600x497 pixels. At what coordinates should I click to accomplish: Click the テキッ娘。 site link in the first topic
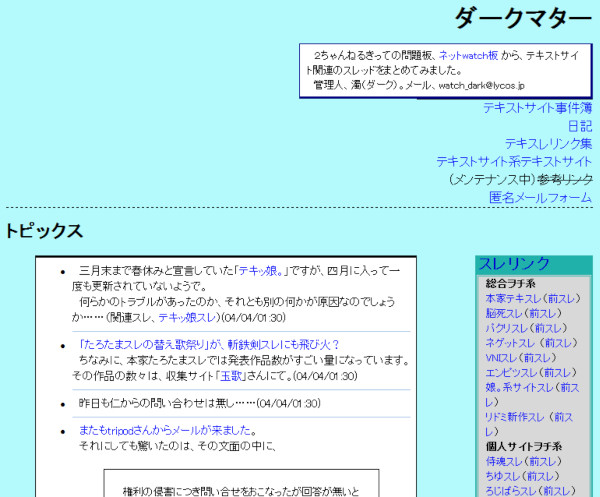tap(261, 271)
